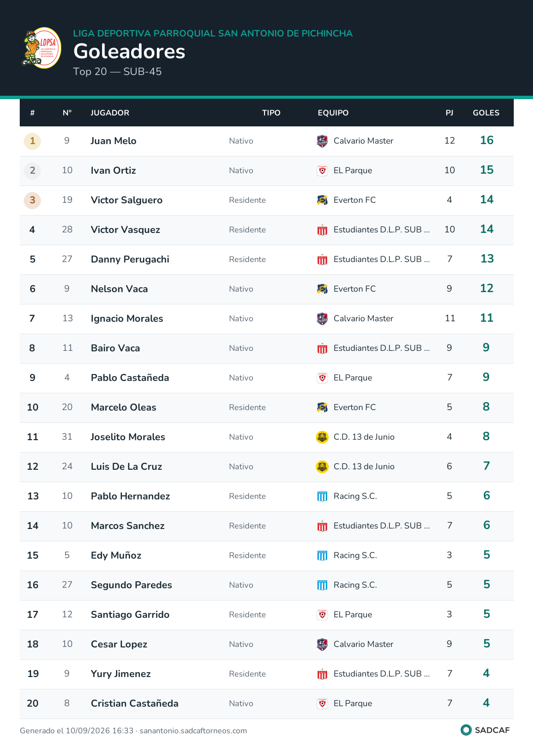Viewport: 533px width, 756px height.
Task: Click the GOLES column header
Action: point(486,113)
